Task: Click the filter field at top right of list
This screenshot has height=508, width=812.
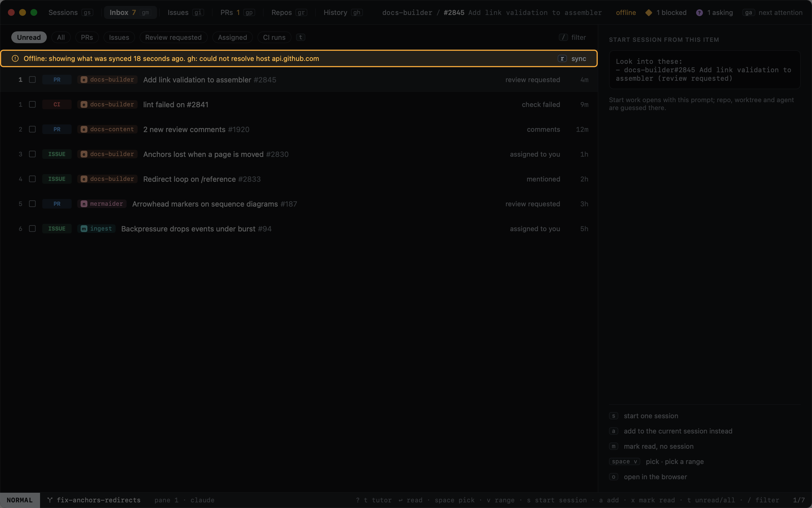Action: (572, 37)
